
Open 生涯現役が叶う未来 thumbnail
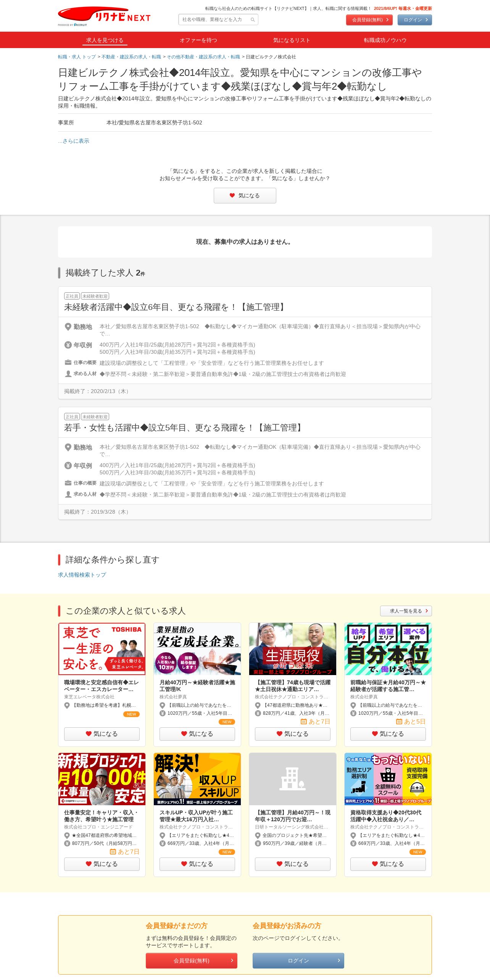[x=293, y=649]
